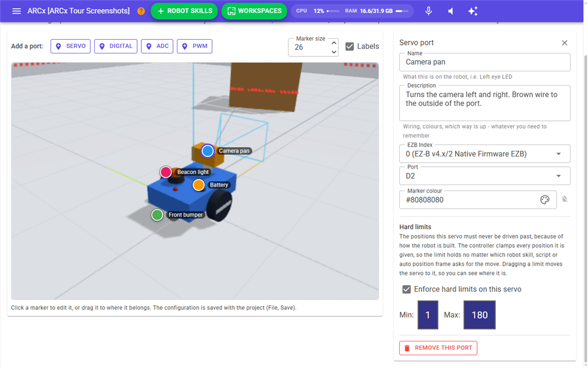Click the Min hard limit value box
The height and width of the screenshot is (368, 588).
pyautogui.click(x=428, y=315)
